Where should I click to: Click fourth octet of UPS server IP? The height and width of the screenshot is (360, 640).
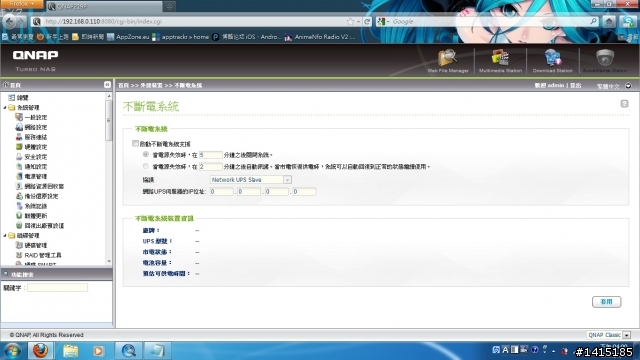(304, 191)
